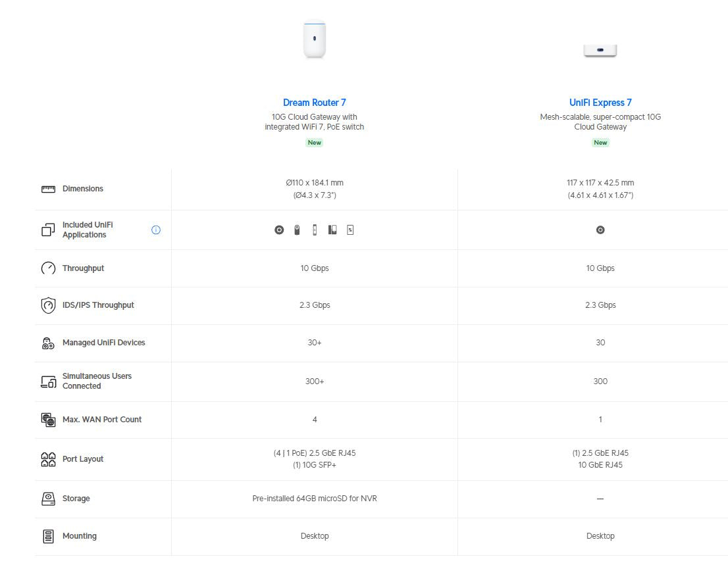728x567 pixels.
Task: Select the 'Dimensions' row label
Action: (x=83, y=189)
